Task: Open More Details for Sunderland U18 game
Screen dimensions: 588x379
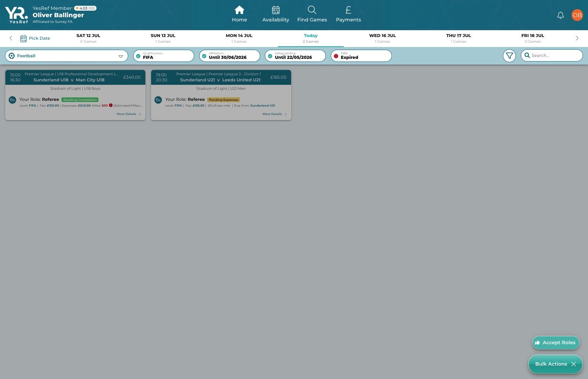Action: tap(129, 114)
